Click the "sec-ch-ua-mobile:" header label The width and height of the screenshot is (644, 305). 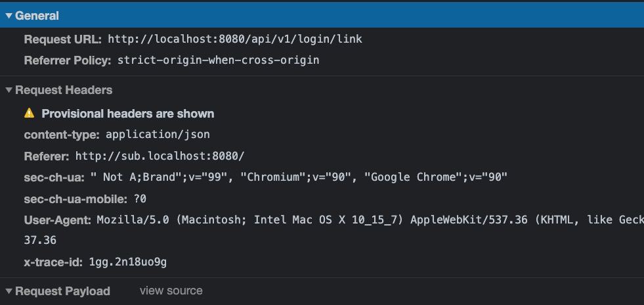(x=75, y=199)
